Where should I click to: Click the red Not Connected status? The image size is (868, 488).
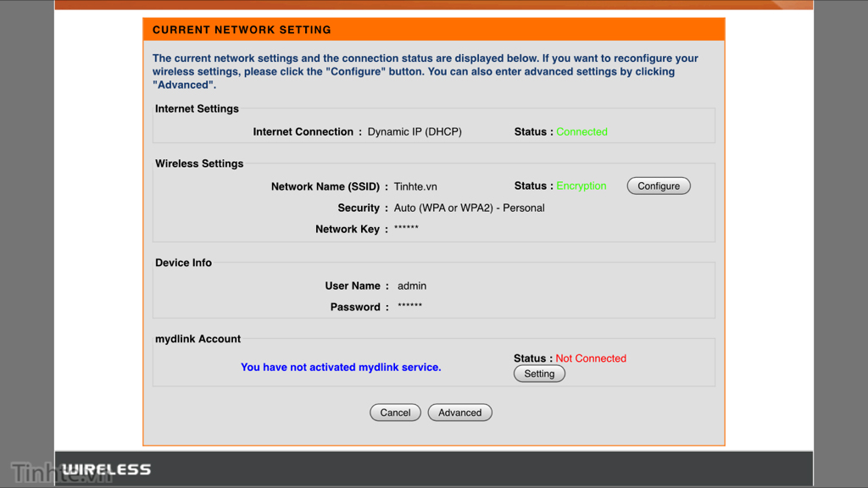(591, 358)
